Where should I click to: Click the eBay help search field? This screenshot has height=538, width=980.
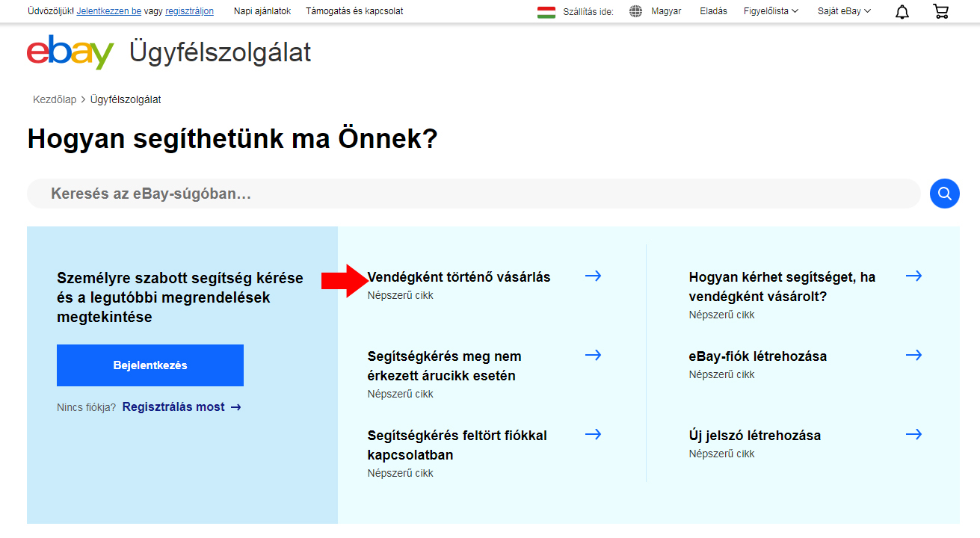tap(474, 194)
